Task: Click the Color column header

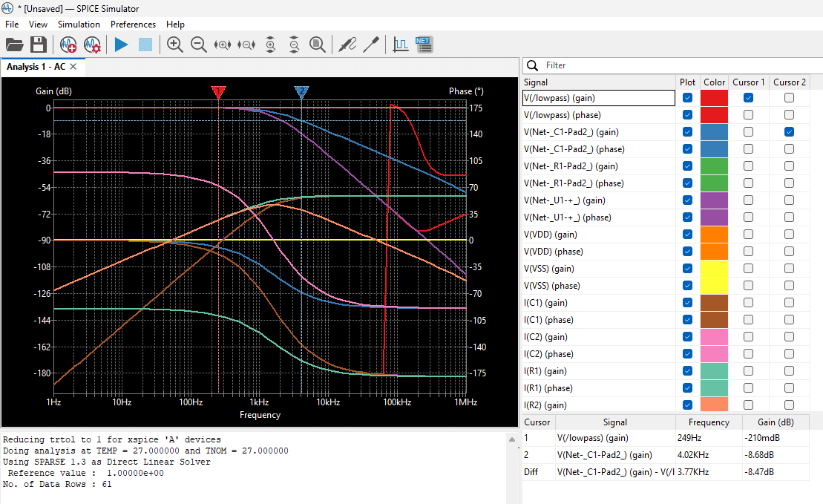Action: pos(715,82)
